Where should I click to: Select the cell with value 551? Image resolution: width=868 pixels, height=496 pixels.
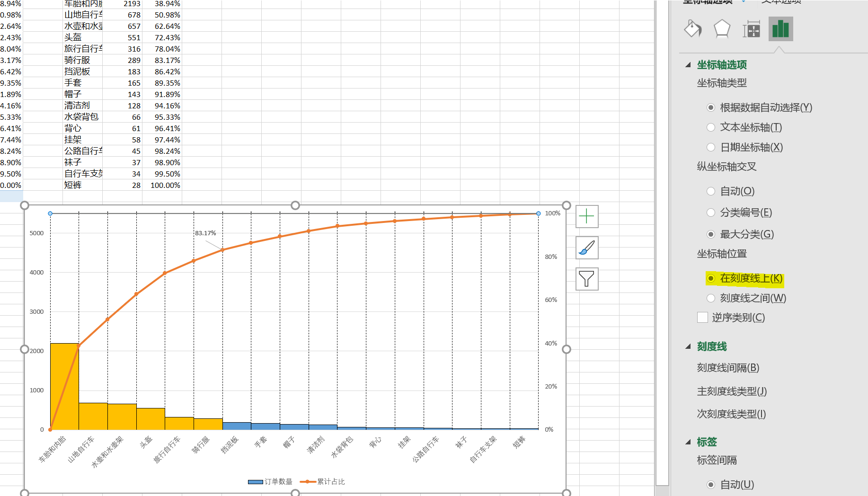tap(122, 37)
